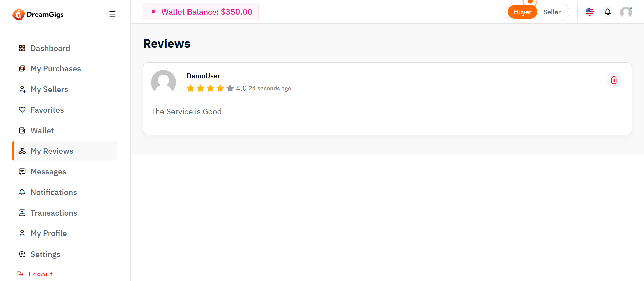
Task: Go to My Purchases page
Action: coord(56,69)
